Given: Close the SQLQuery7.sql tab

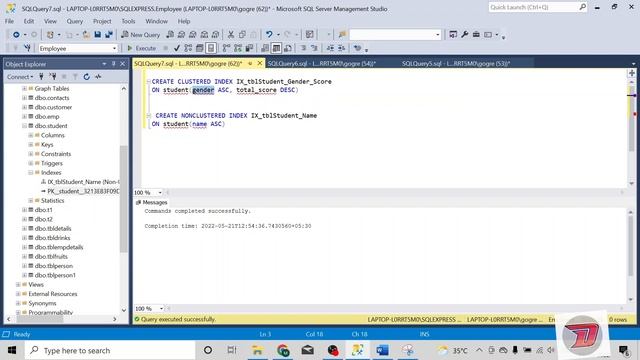Looking at the screenshot, I should click(x=260, y=63).
